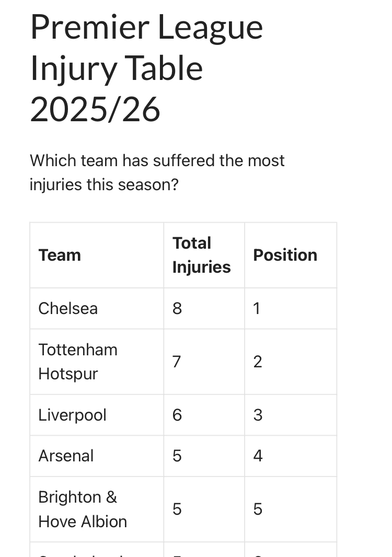The height and width of the screenshot is (557, 392).
Task: Click the Premier League Injury Table 2025/26 heading
Action: [146, 68]
